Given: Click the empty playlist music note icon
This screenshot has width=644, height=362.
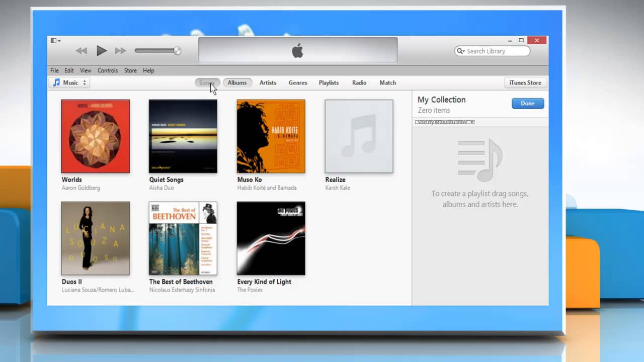Looking at the screenshot, I should [x=480, y=160].
